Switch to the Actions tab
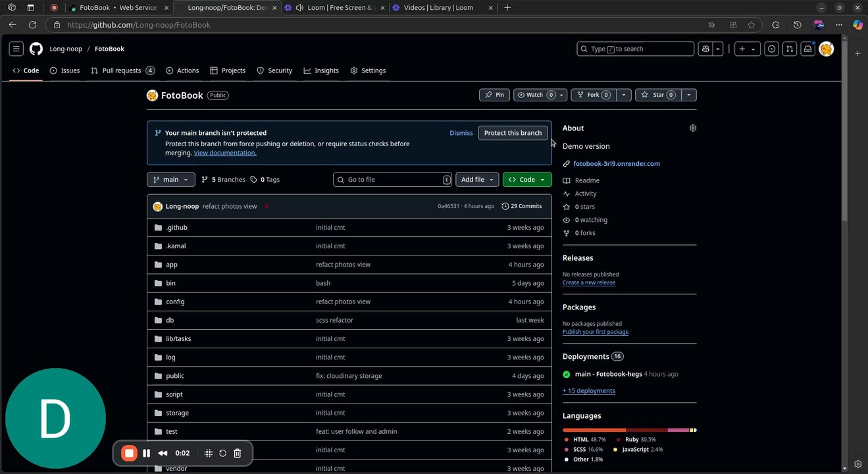The height and width of the screenshot is (474, 868). (182, 70)
